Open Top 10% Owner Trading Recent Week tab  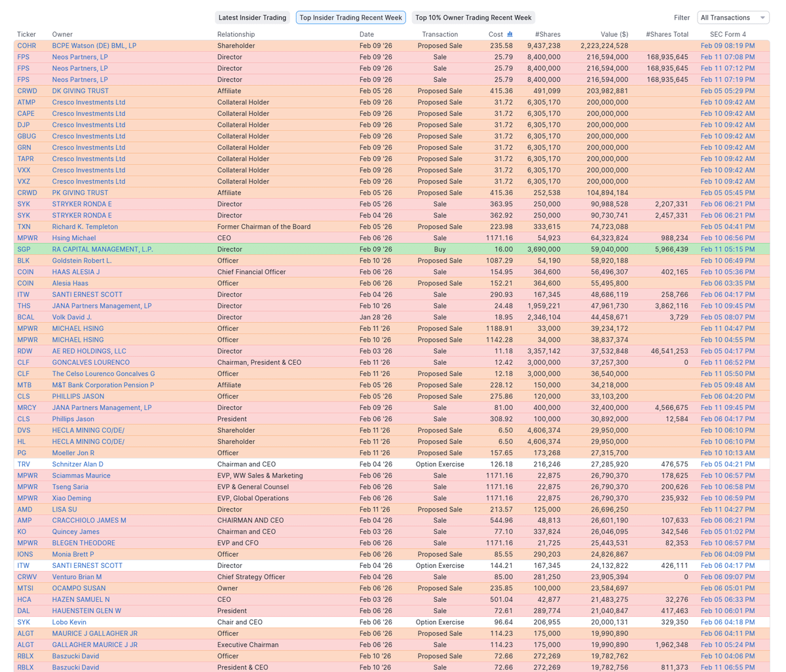pyautogui.click(x=473, y=18)
